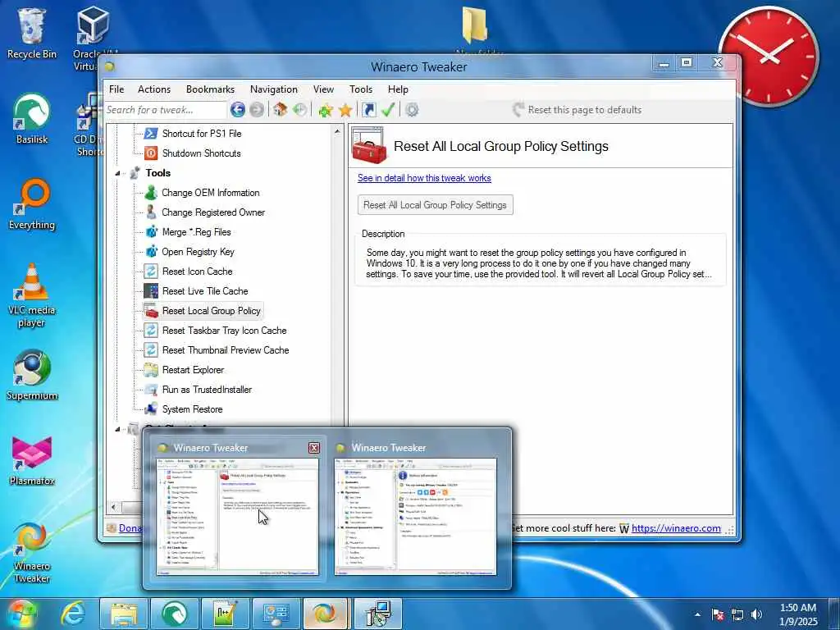Open 'See in detail how this tweak works' link
This screenshot has height=630, width=840.
424,178
